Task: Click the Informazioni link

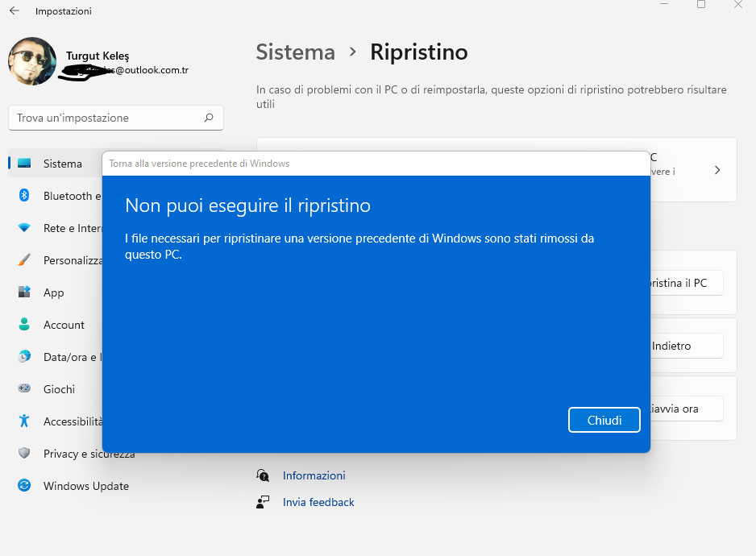Action: 314,475
